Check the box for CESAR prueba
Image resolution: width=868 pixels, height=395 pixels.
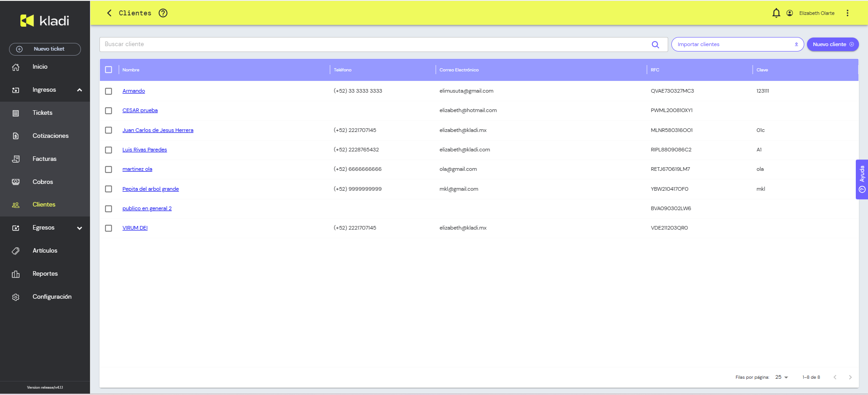coord(108,111)
